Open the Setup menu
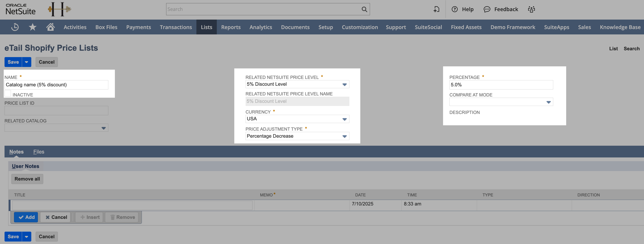 click(325, 27)
